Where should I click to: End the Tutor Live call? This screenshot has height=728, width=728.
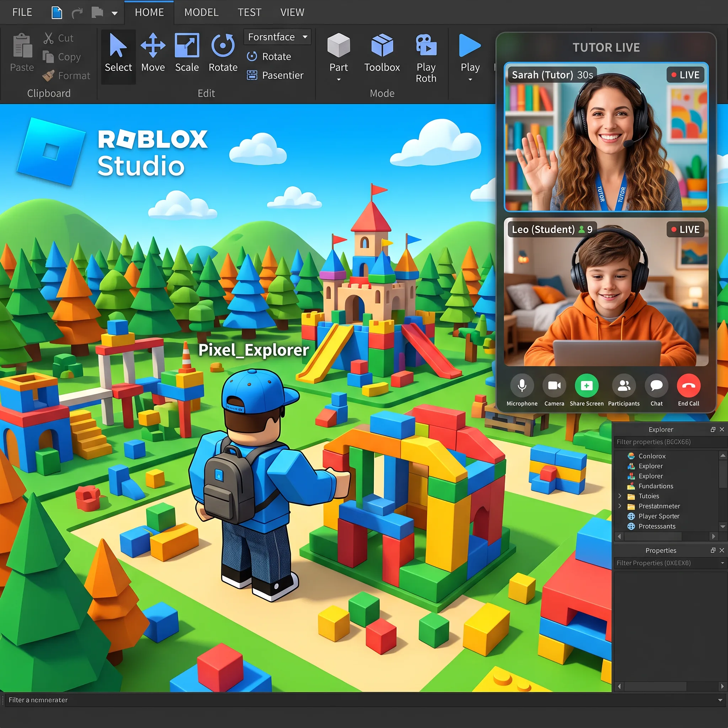[689, 385]
